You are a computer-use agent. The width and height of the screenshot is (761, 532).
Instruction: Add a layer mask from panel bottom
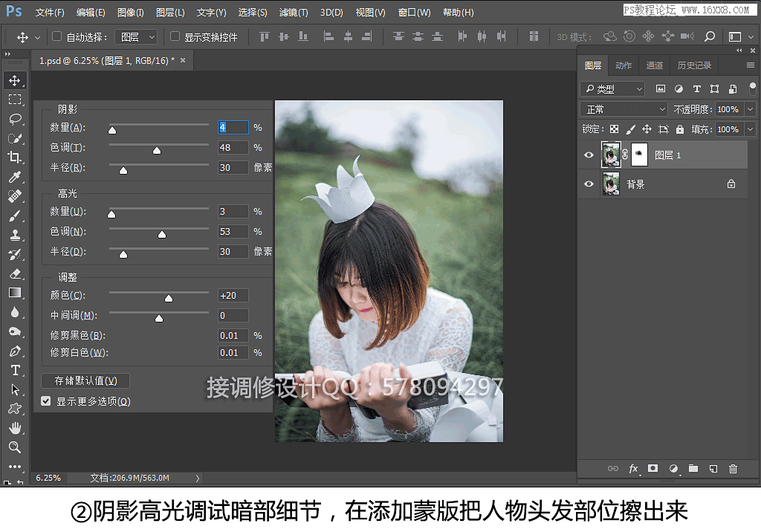(x=652, y=468)
